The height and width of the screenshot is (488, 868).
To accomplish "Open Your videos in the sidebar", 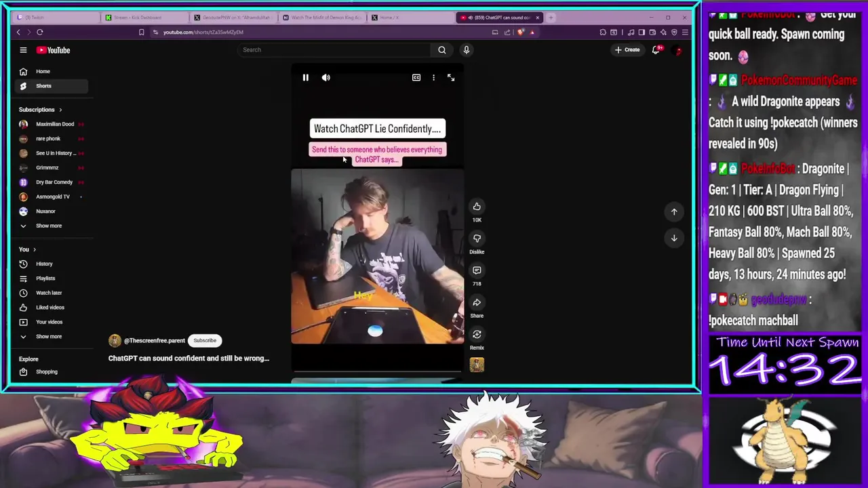I will coord(50,322).
